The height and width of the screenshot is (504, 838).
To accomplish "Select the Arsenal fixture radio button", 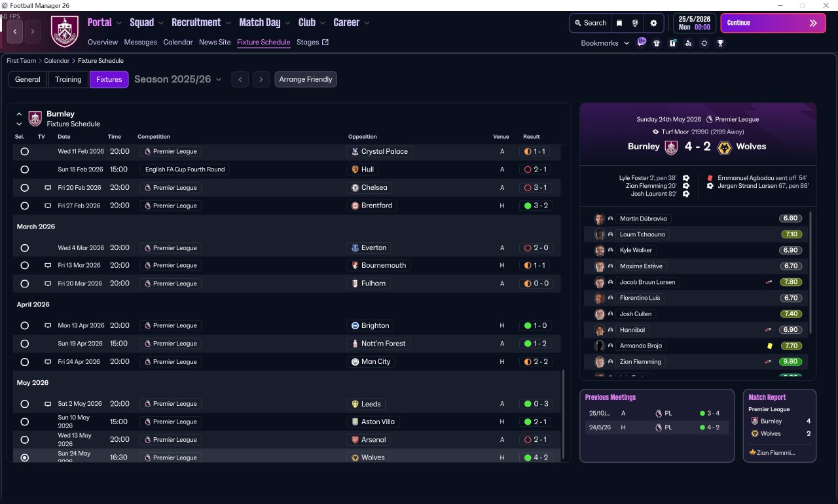I will tap(25, 440).
